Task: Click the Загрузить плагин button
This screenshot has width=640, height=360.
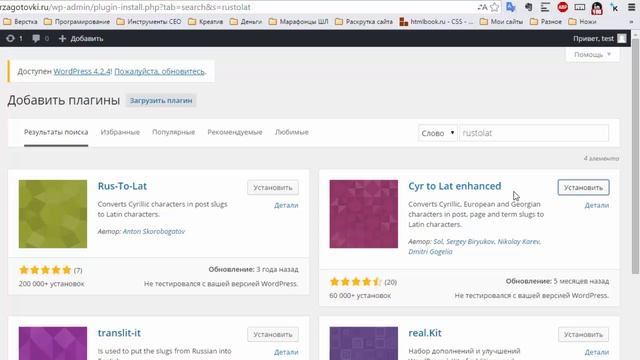Action: click(x=161, y=100)
